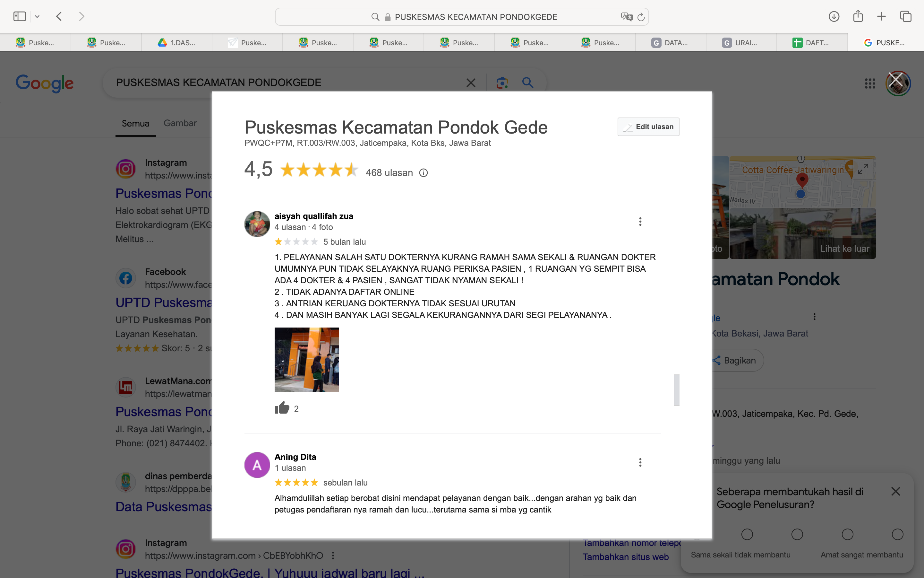924x578 pixels.
Task: Open the orange building review photo
Action: coord(307,359)
